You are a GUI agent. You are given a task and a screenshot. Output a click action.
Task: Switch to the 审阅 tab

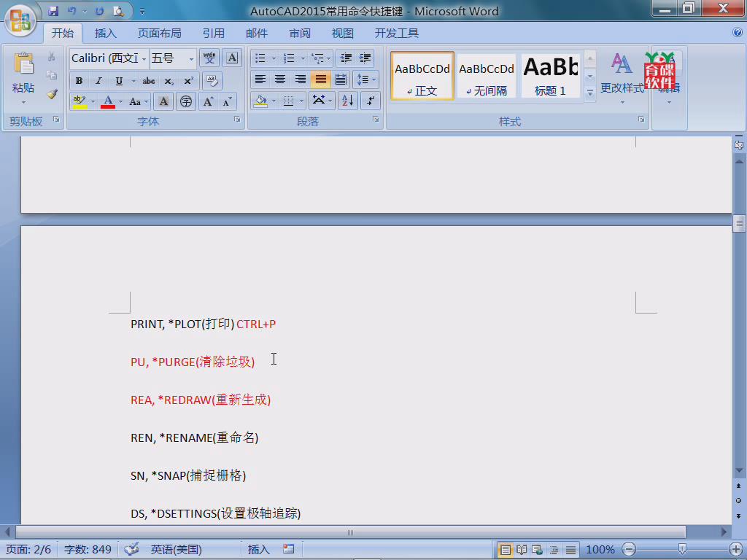click(300, 34)
